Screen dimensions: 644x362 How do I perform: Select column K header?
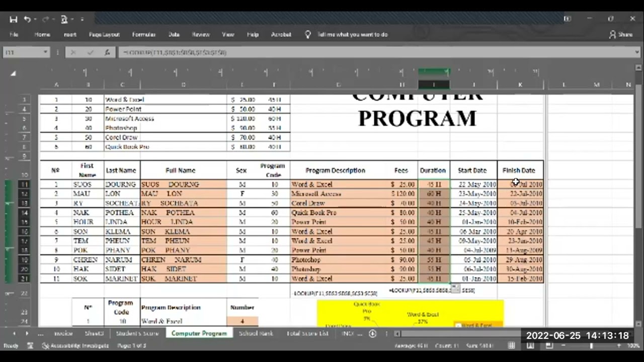click(520, 84)
